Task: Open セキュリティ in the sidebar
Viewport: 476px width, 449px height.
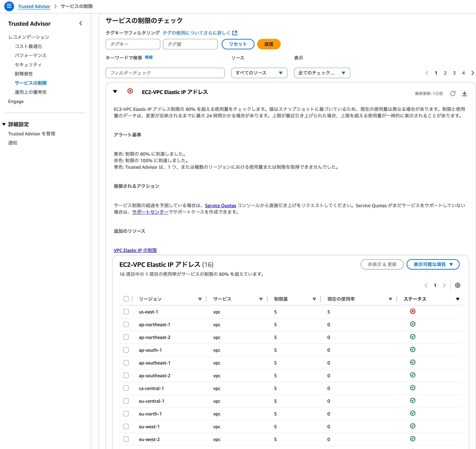Action: [28, 65]
